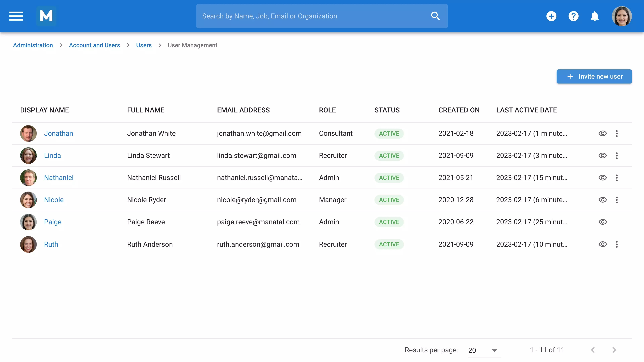Open the kebab menu on Jonathan's row
Screen dimensions: 644x362
point(617,133)
